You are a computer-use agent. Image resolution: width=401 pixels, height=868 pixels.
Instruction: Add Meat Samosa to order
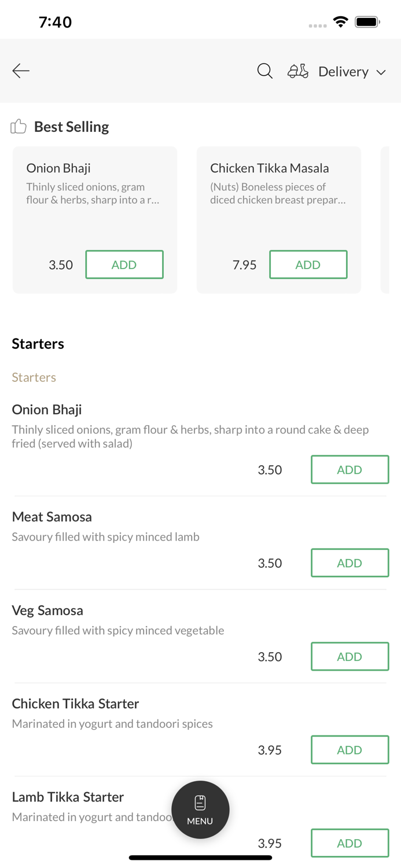(350, 563)
